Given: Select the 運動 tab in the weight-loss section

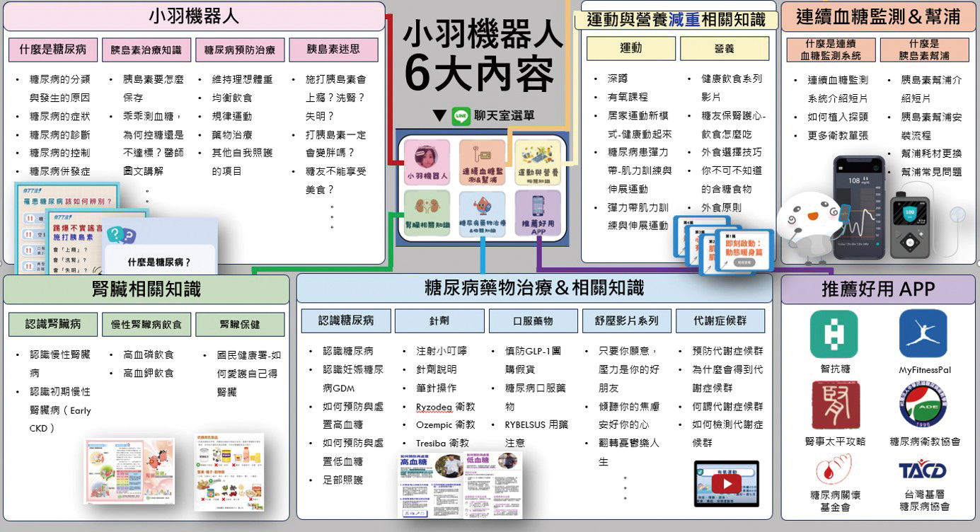Looking at the screenshot, I should [x=630, y=48].
